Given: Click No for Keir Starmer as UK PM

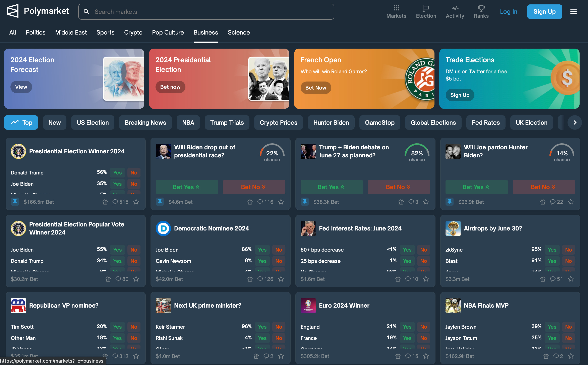Looking at the screenshot, I should tap(278, 327).
